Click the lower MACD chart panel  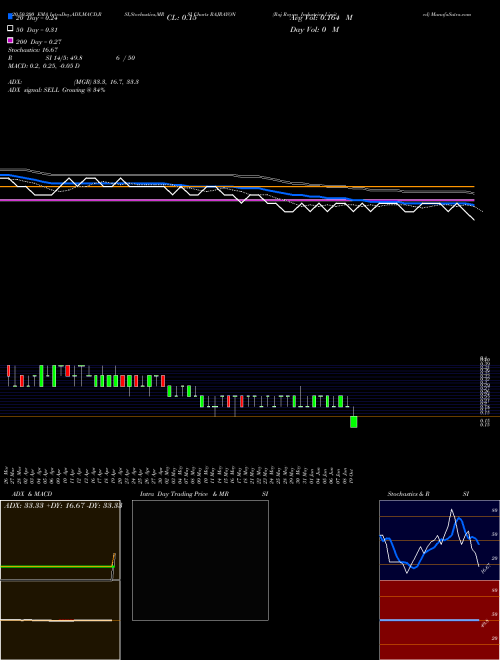[60, 620]
